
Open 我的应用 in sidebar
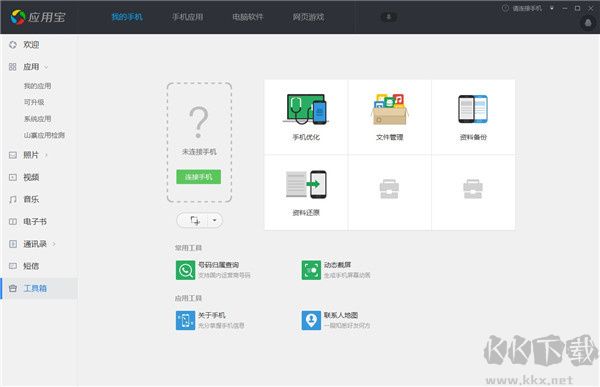click(x=38, y=86)
